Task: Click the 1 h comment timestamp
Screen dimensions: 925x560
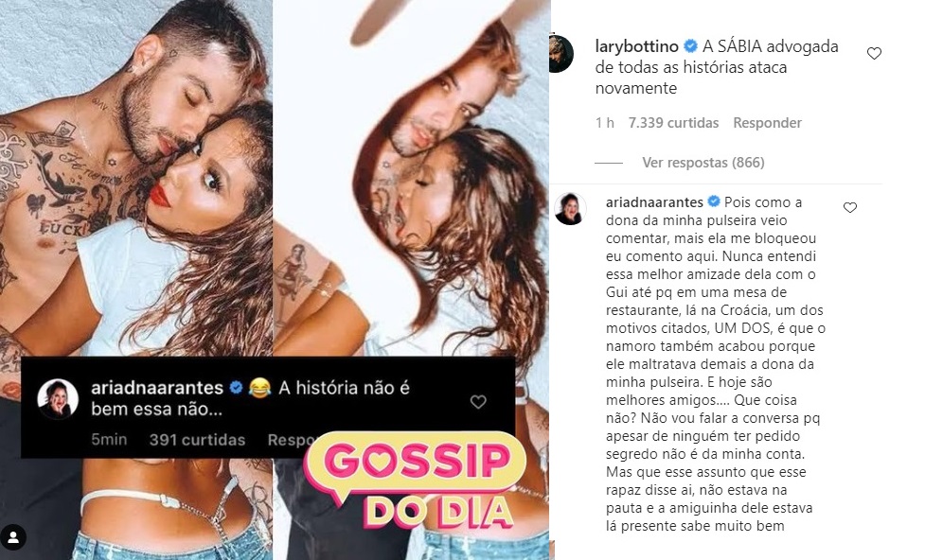Action: point(605,123)
